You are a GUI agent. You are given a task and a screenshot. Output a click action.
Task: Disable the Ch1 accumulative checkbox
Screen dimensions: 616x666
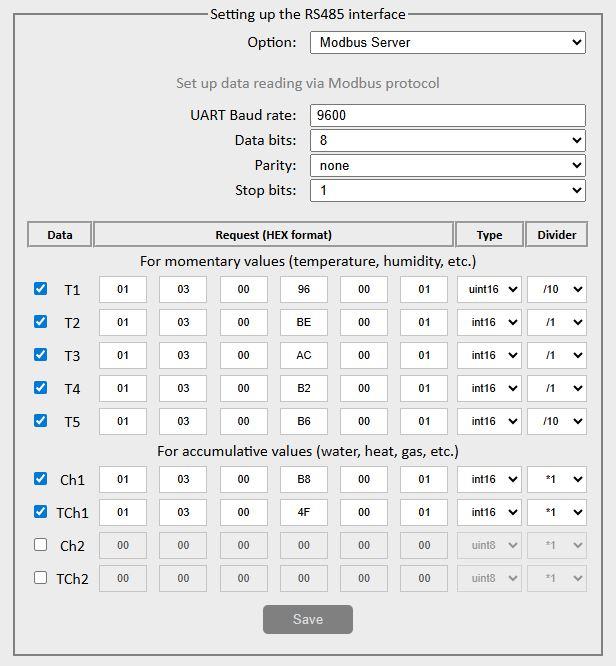[40, 479]
